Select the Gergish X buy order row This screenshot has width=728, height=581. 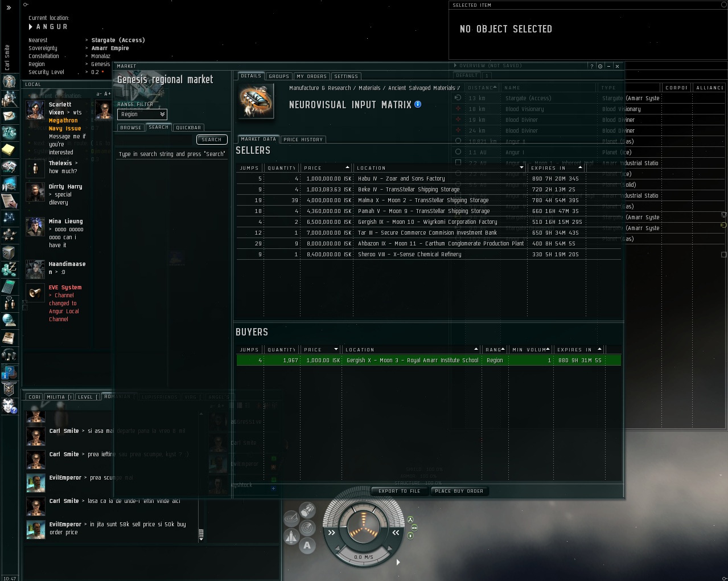coord(429,361)
